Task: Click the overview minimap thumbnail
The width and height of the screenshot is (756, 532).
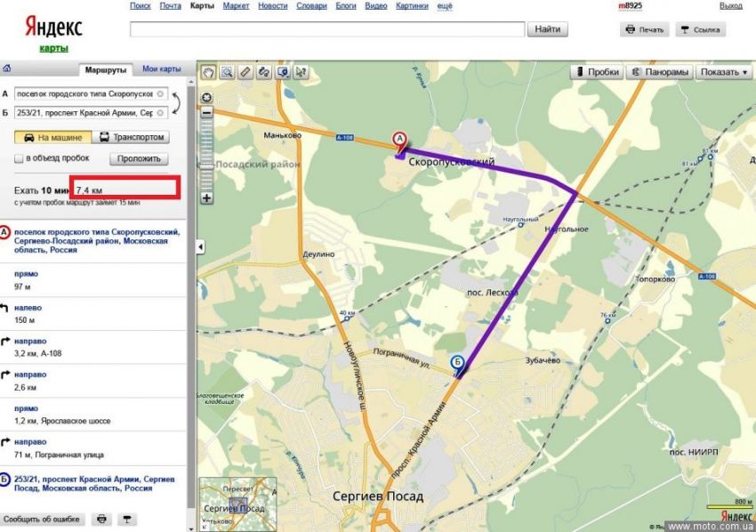Action: tap(238, 504)
